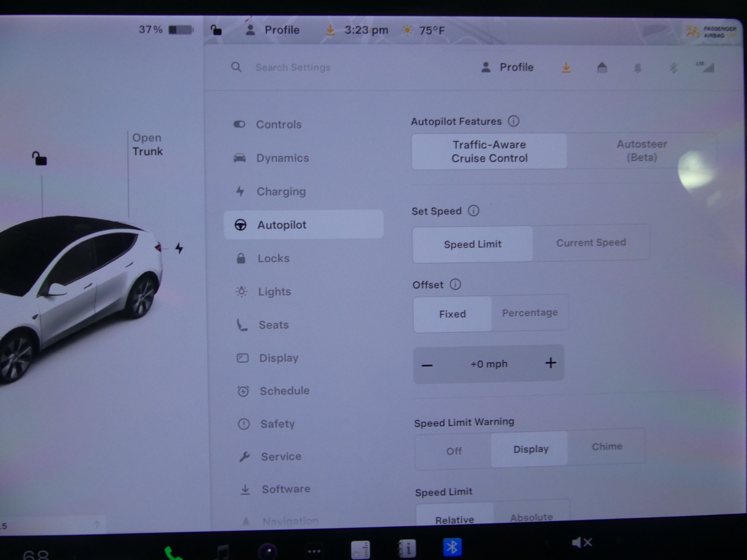Tap the orange software download icon in settings header
This screenshot has height=560, width=747.
pyautogui.click(x=566, y=67)
